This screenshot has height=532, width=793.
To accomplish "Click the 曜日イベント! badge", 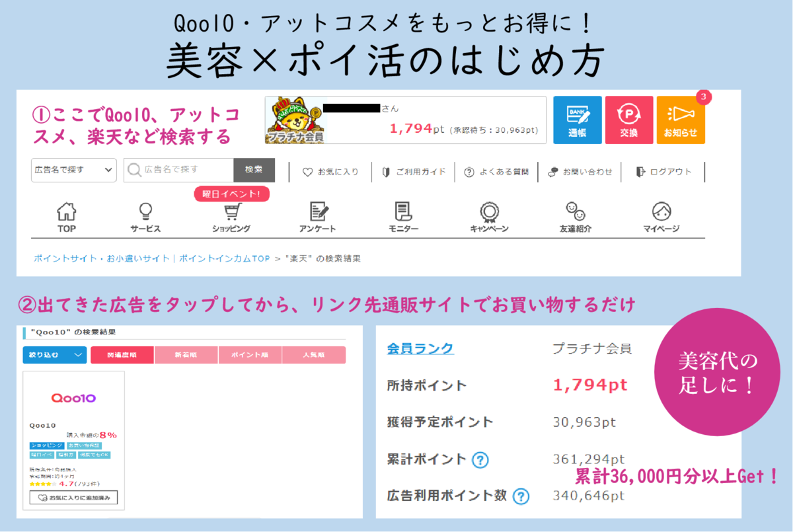I will (231, 194).
